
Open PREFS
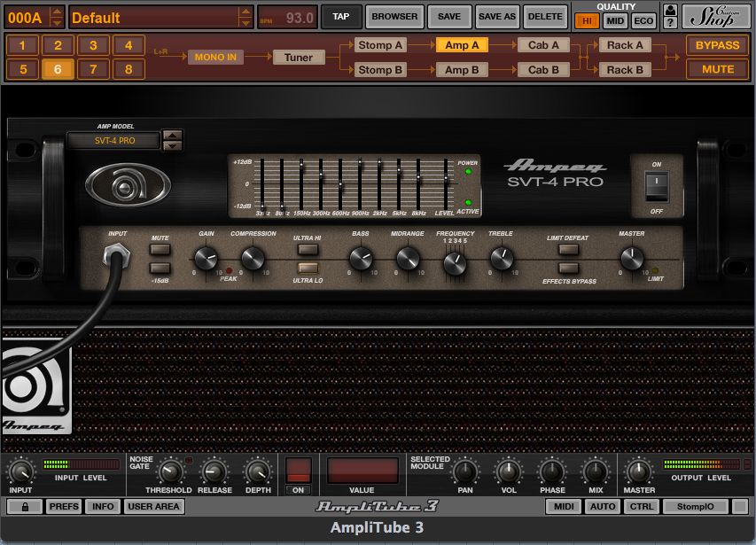pos(64,506)
